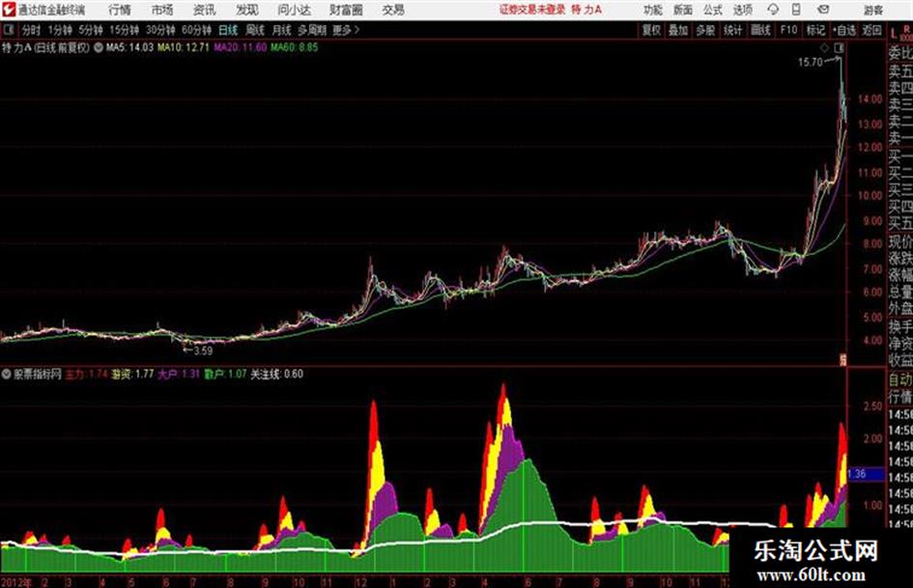The height and width of the screenshot is (588, 913).
Task: Open the 行情 menu
Action: 120,10
